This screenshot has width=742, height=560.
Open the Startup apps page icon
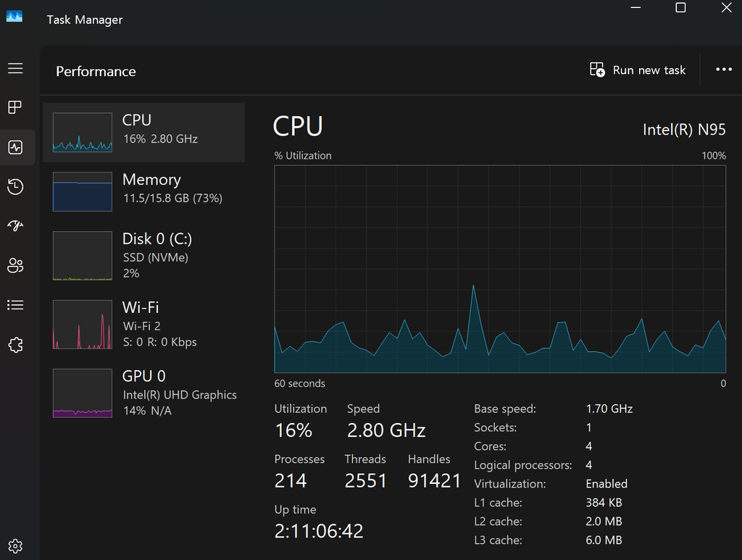click(x=15, y=225)
